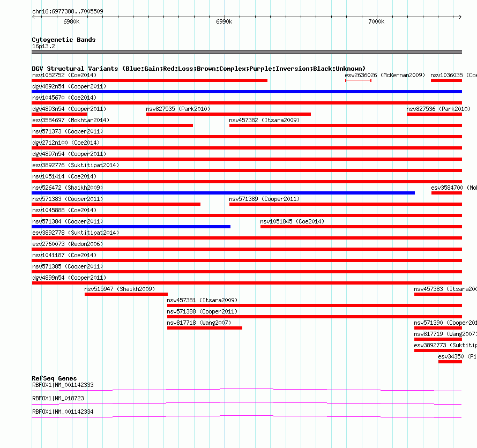The image size is (477, 448).
Task: Select the nsv827535 (Park2010) label
Action: 178,109
